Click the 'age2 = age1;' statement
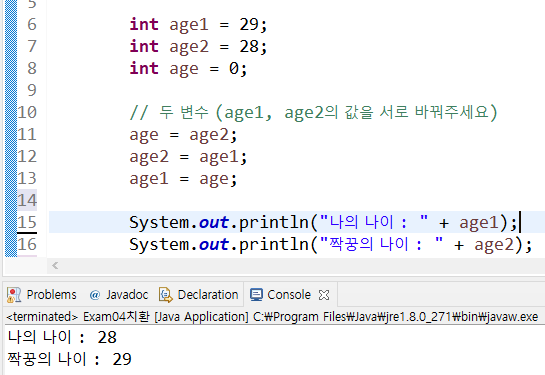The height and width of the screenshot is (375, 545). pyautogui.click(x=188, y=157)
